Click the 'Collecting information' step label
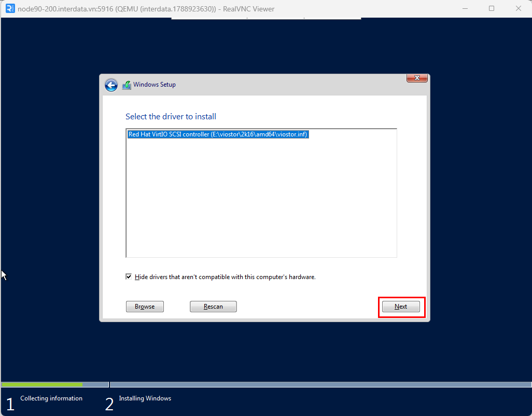This screenshot has height=416, width=532. [51, 398]
